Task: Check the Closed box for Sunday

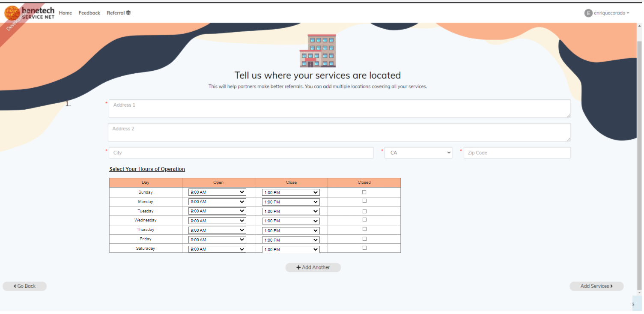Action: (364, 192)
